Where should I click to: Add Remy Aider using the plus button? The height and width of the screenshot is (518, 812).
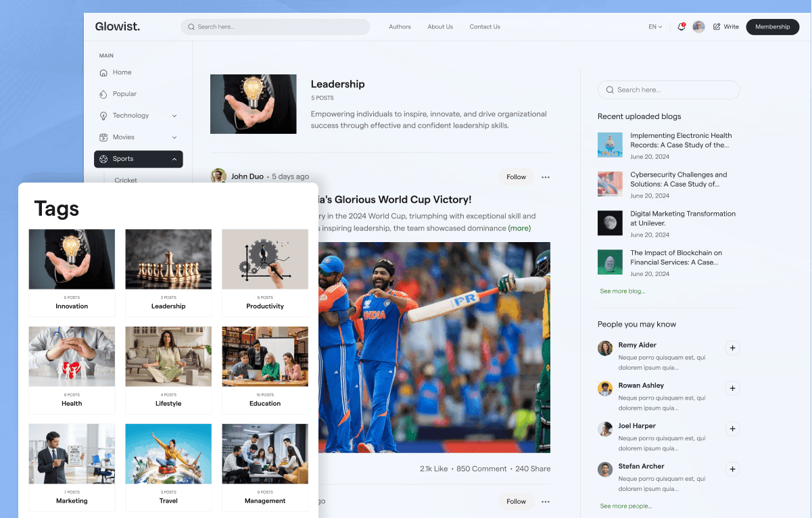tap(732, 348)
